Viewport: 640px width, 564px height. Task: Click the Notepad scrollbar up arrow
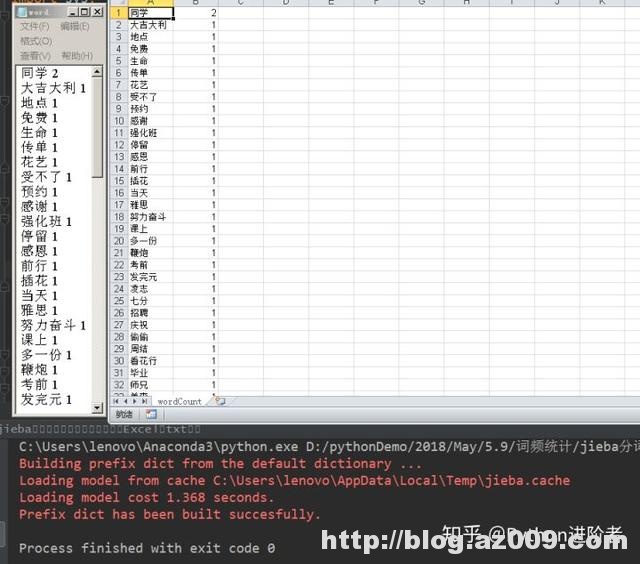[97, 72]
